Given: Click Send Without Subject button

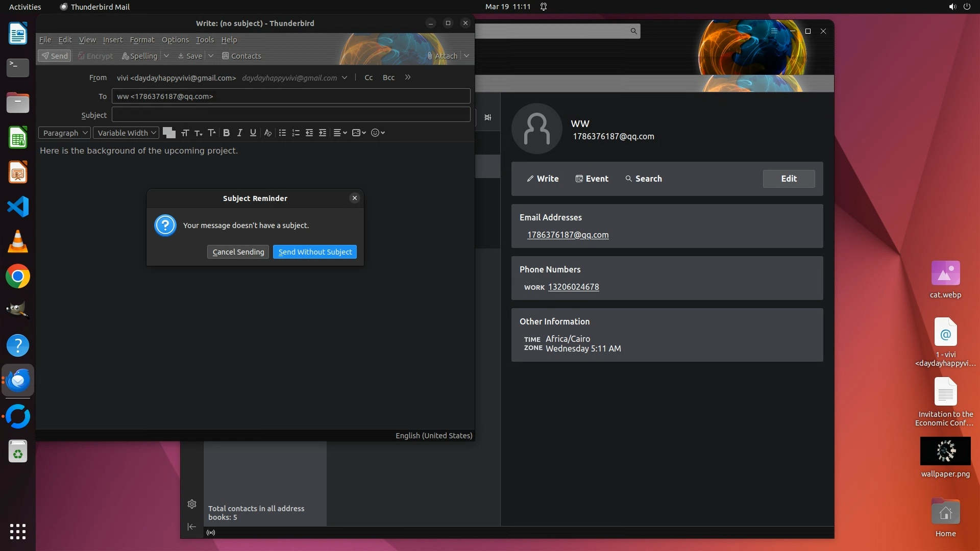Looking at the screenshot, I should [x=315, y=252].
